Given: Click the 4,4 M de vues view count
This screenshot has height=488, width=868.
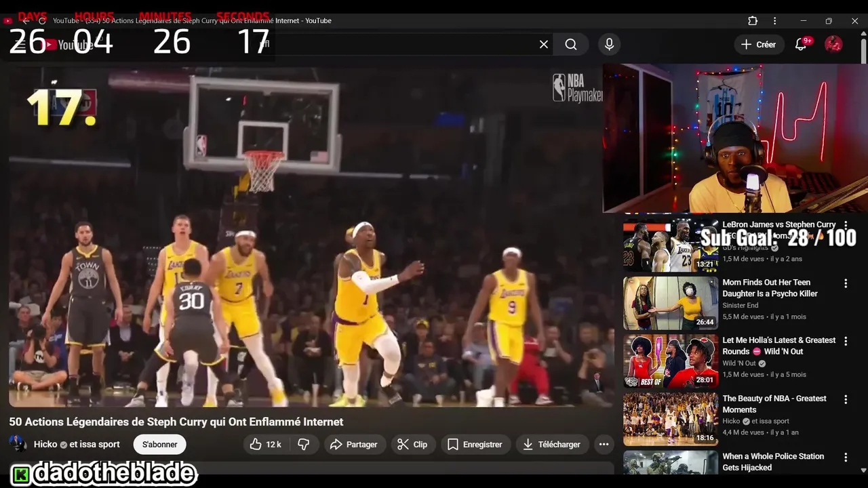Looking at the screenshot, I should pos(745,432).
